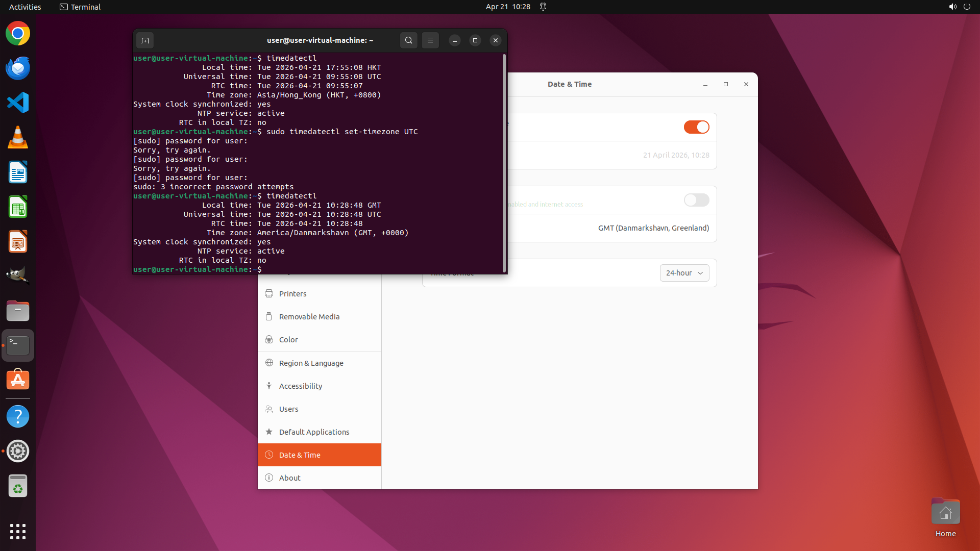
Task: Open the Users settings panel
Action: pos(288,409)
